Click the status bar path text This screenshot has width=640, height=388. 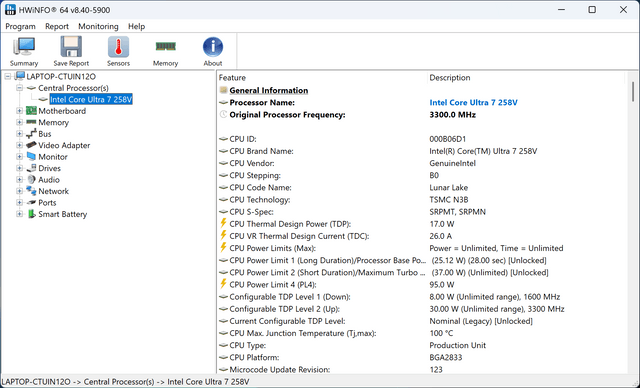tap(126, 382)
